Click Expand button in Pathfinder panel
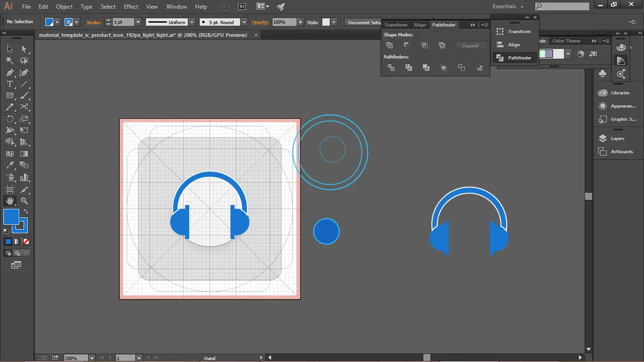 click(471, 45)
